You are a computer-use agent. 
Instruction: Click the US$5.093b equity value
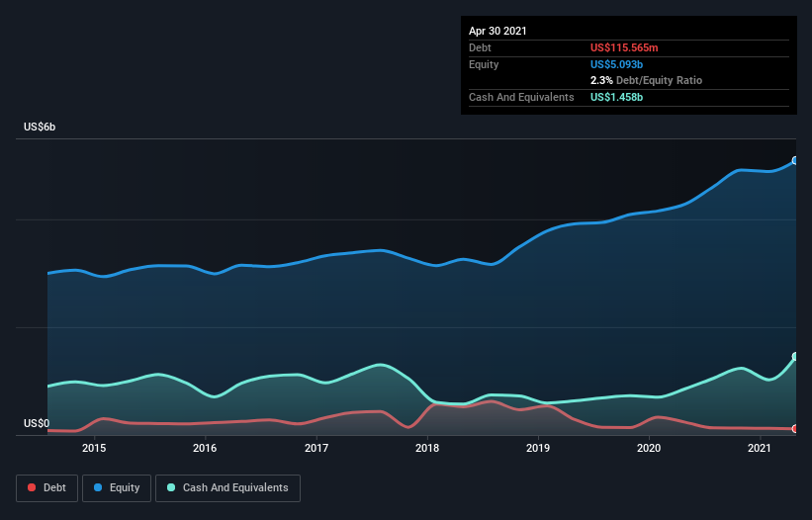[x=616, y=64]
